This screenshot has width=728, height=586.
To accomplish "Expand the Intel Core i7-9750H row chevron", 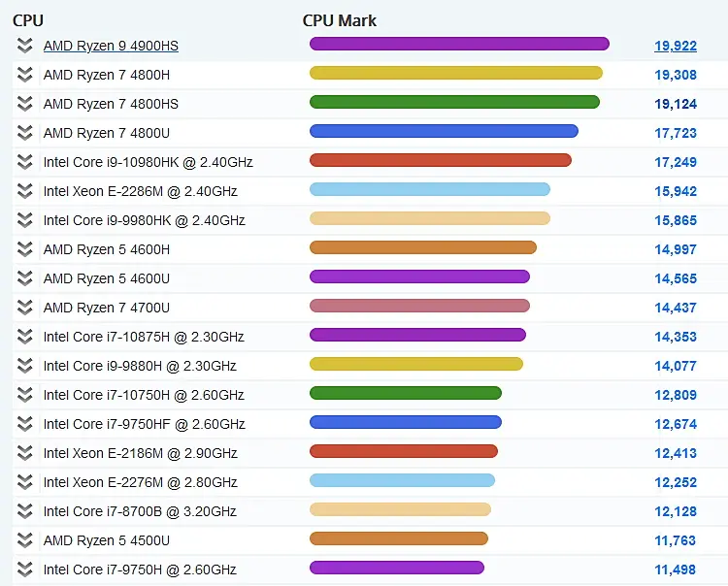I will [24, 570].
